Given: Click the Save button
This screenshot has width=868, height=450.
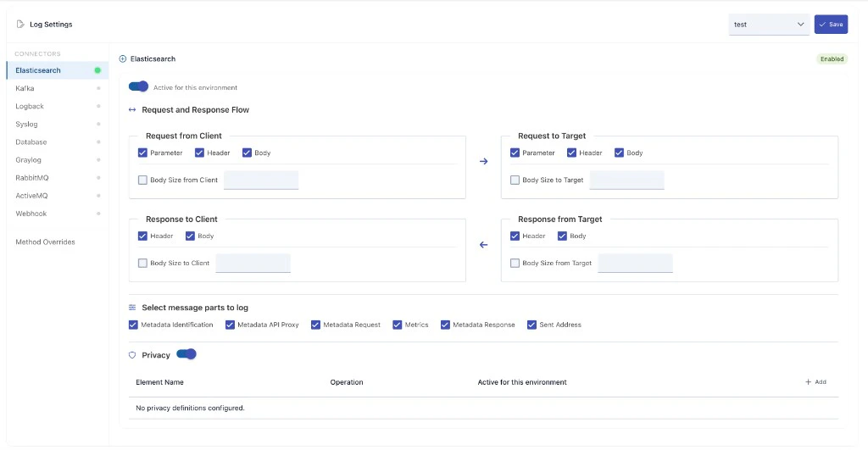Looking at the screenshot, I should tap(831, 25).
